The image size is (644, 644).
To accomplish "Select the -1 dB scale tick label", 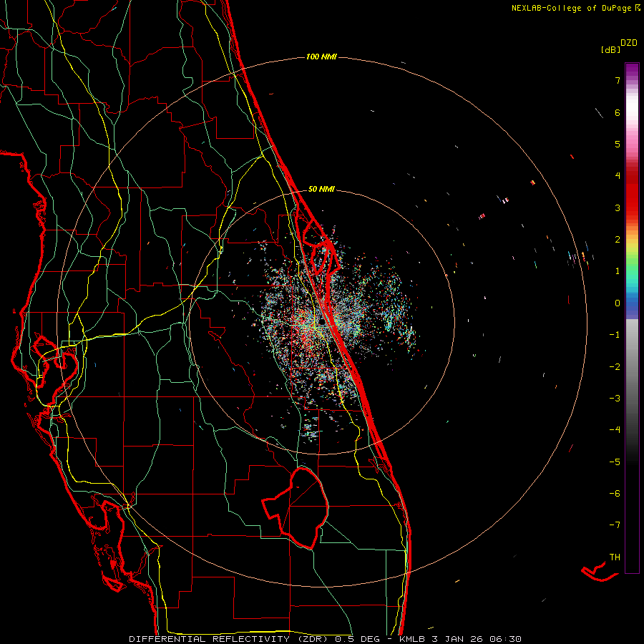I will pyautogui.click(x=615, y=335).
